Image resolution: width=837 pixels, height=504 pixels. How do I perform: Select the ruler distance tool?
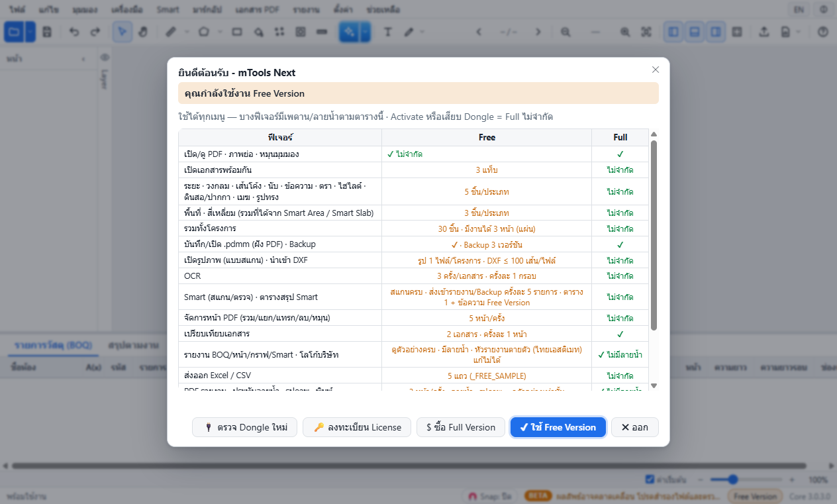[x=171, y=32]
